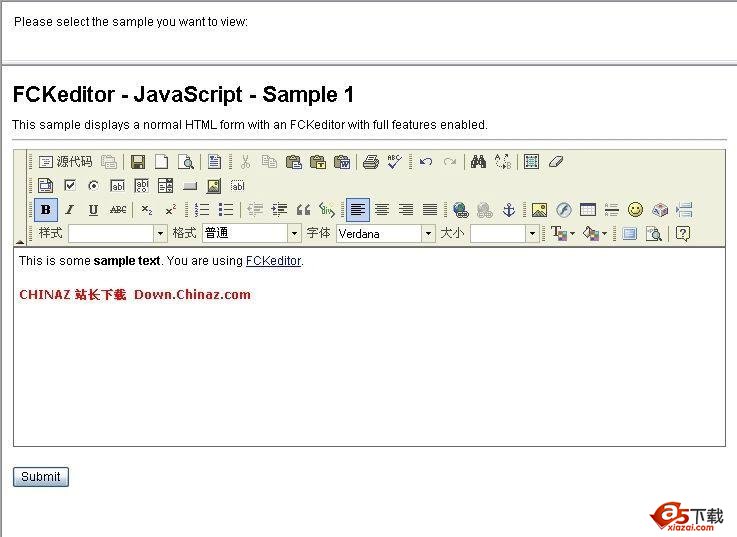Open Find with the binoculars icon

[x=478, y=162]
